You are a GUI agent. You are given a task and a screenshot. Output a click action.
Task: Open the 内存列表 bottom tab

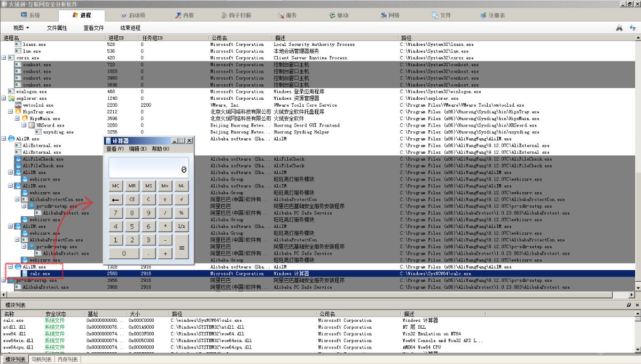(67, 360)
